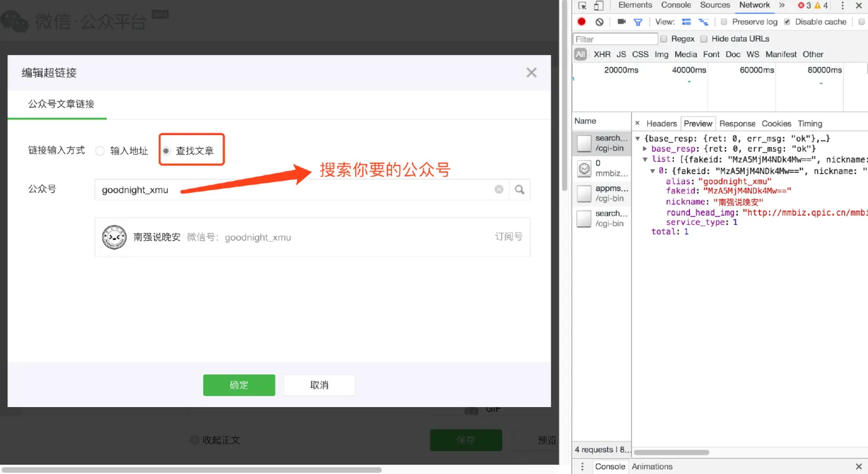Collapse the root base_resp object triangle
868x474 pixels.
pos(638,139)
